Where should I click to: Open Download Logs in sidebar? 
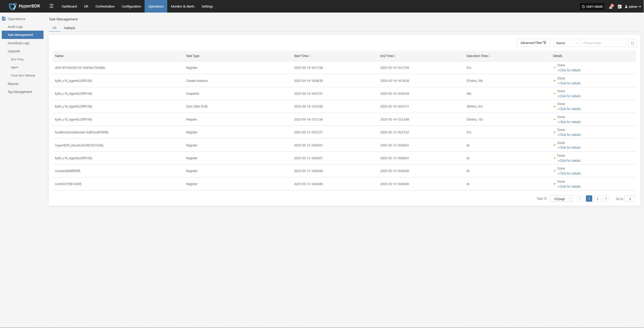(x=18, y=43)
